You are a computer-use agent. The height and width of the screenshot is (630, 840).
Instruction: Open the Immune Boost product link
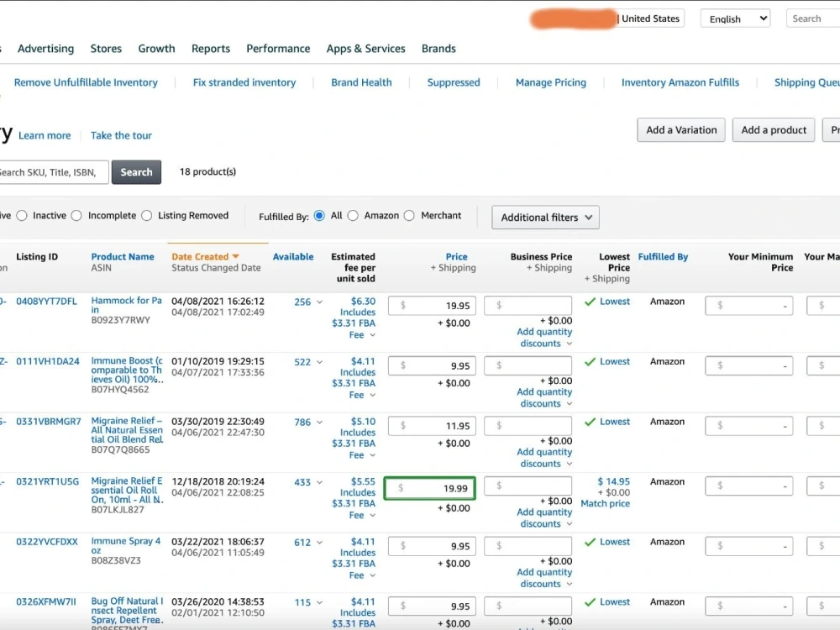tap(127, 370)
